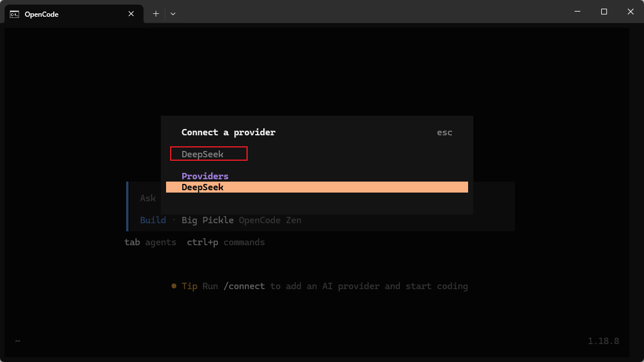Image resolution: width=644 pixels, height=362 pixels.
Task: Click the DeepSeek search input field
Action: tap(209, 154)
